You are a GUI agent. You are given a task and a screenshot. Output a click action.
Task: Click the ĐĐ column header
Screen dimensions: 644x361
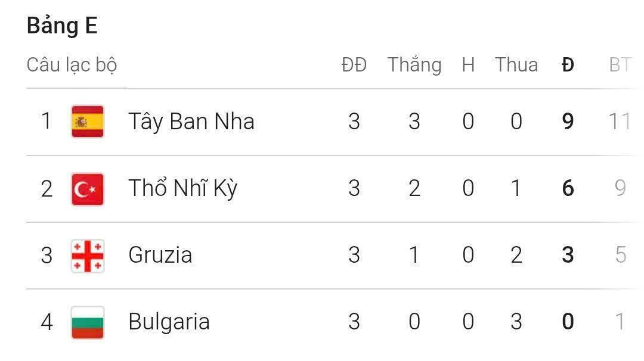[354, 65]
